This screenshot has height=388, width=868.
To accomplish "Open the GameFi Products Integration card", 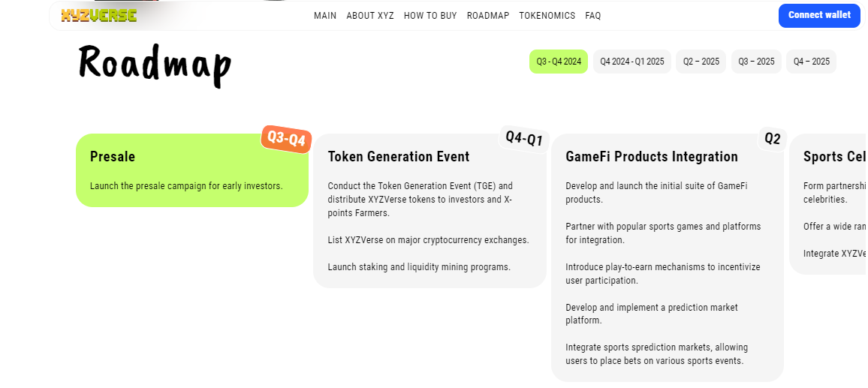I will tap(667, 255).
